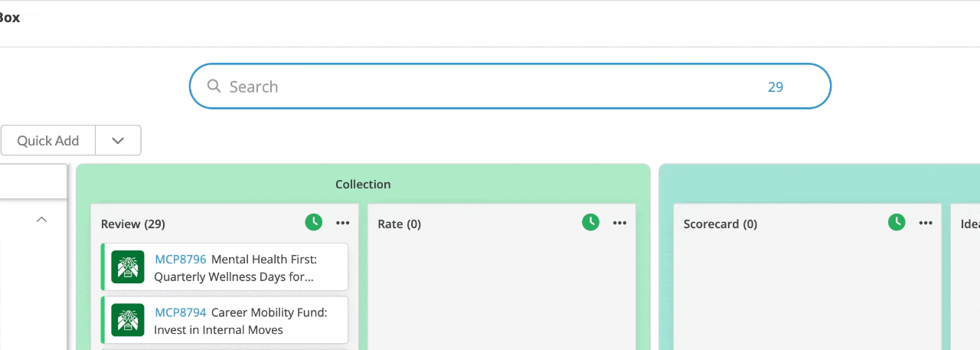Select the Collection stage header

(x=363, y=184)
